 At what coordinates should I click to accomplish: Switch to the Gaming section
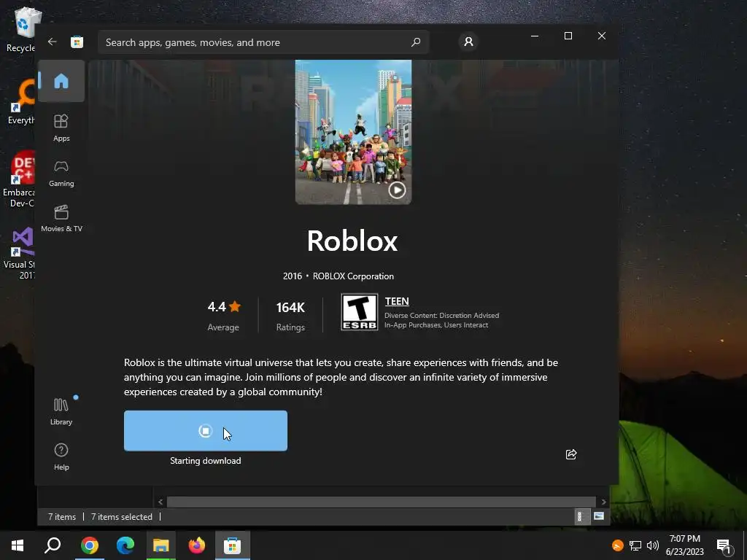click(61, 174)
